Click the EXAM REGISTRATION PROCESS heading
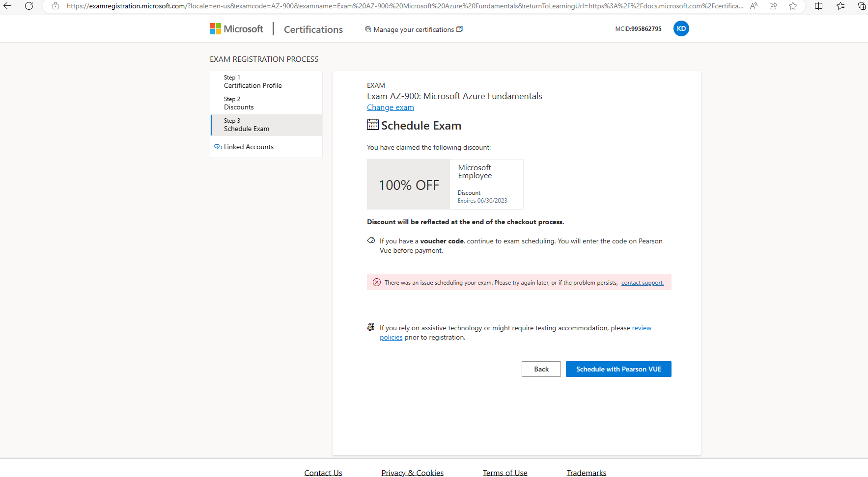 (x=264, y=59)
